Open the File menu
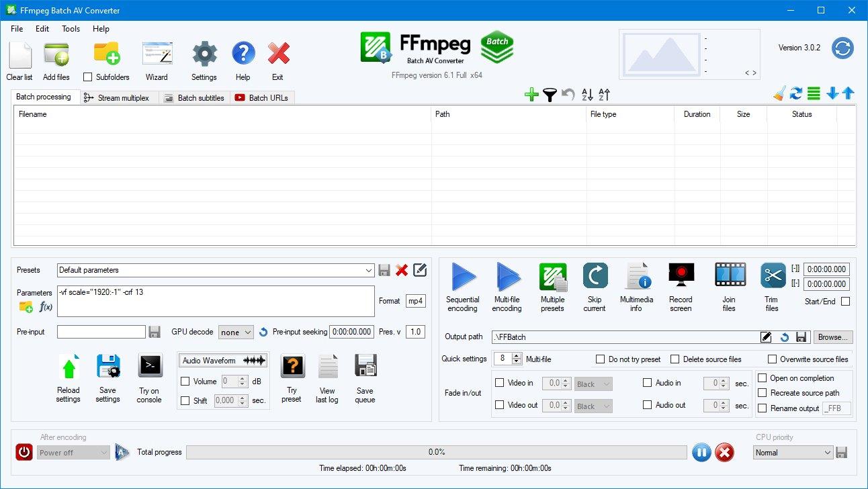 17,29
